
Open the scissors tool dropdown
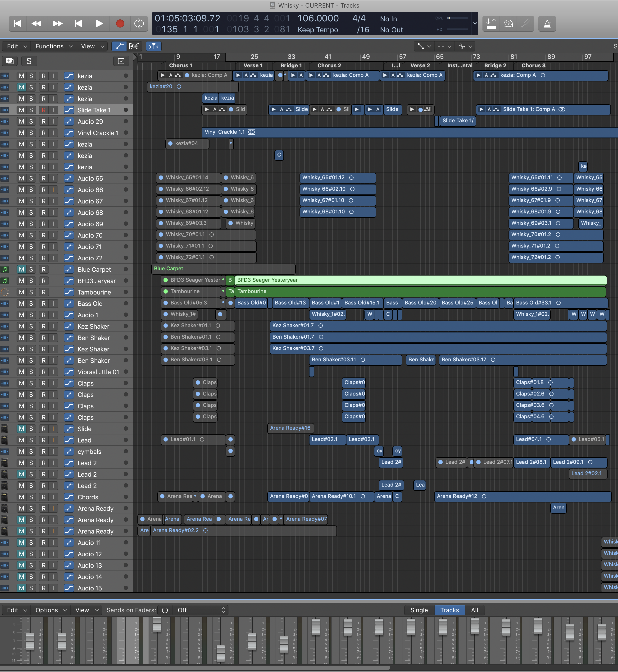point(465,46)
